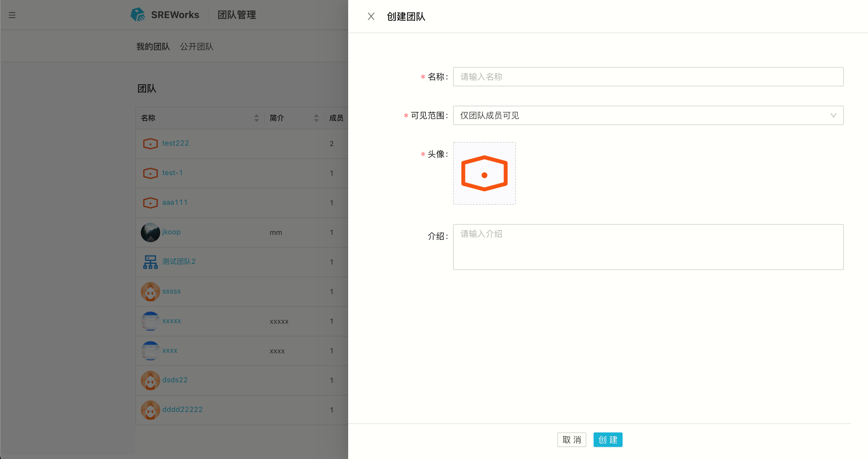The height and width of the screenshot is (459, 868).
Task: Click the dropdown chevron arrow in 可见范围
Action: (x=833, y=116)
